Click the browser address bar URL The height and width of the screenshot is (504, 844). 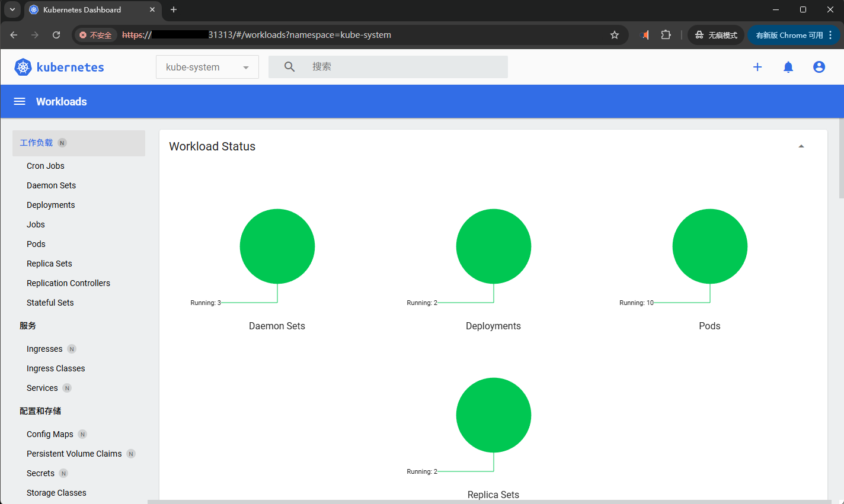tap(256, 35)
